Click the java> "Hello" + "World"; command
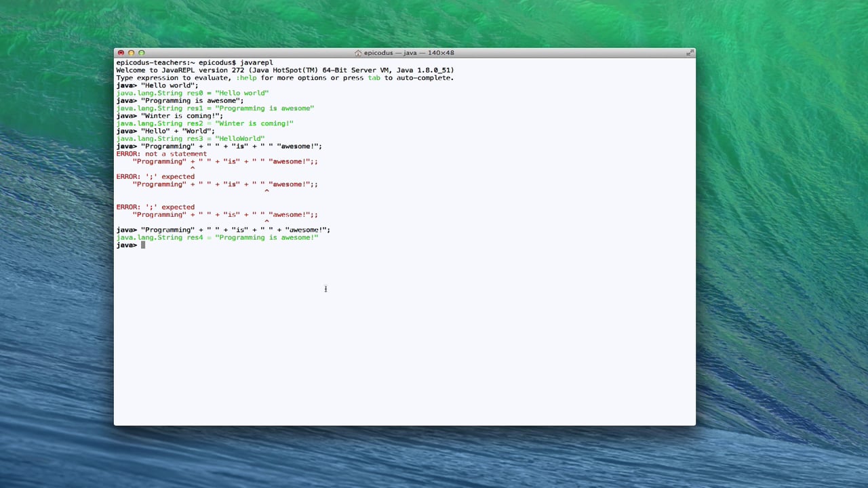 (165, 131)
